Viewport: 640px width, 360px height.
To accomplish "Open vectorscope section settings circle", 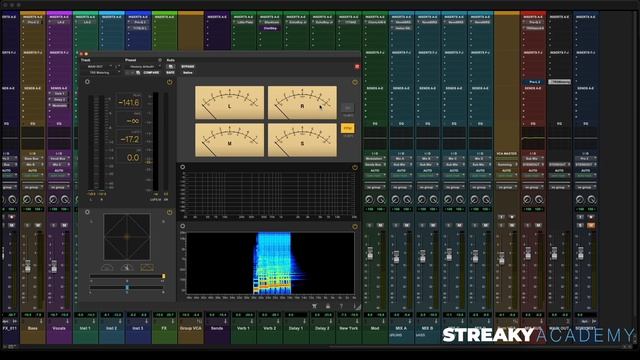I will point(87,212).
